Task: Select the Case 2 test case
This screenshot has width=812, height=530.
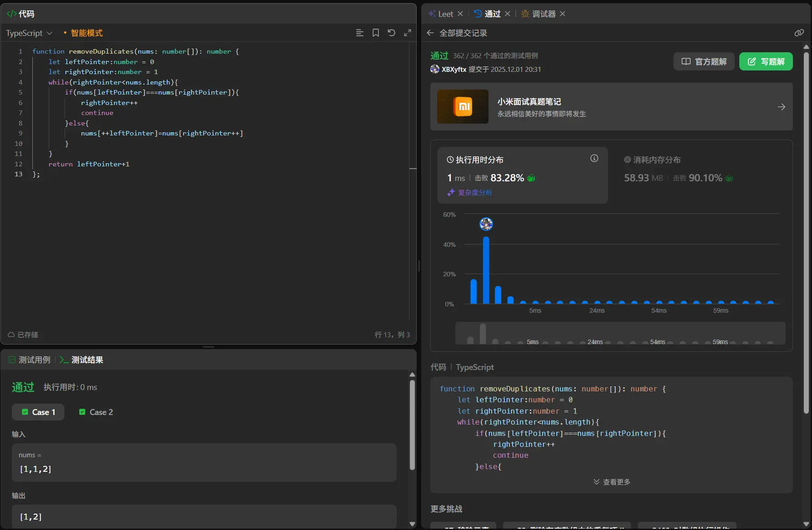Action: [96, 412]
